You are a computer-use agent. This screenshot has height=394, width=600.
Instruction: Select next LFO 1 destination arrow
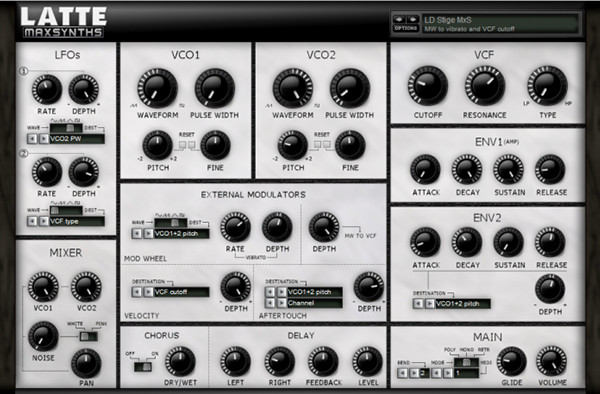44,138
